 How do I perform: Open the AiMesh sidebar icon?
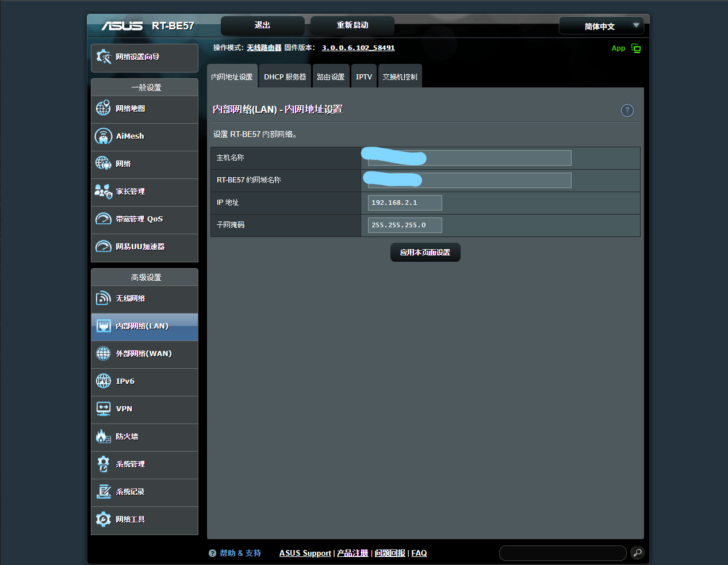point(104,136)
